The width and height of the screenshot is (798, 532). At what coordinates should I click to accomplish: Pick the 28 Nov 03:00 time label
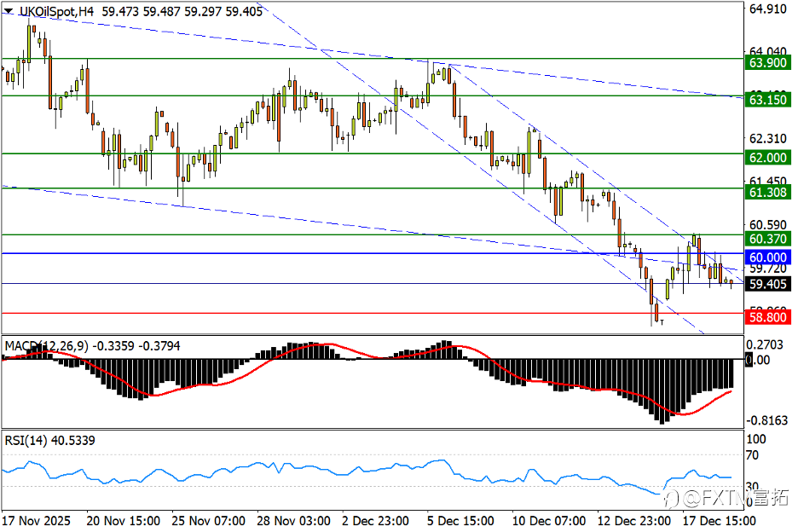293,521
